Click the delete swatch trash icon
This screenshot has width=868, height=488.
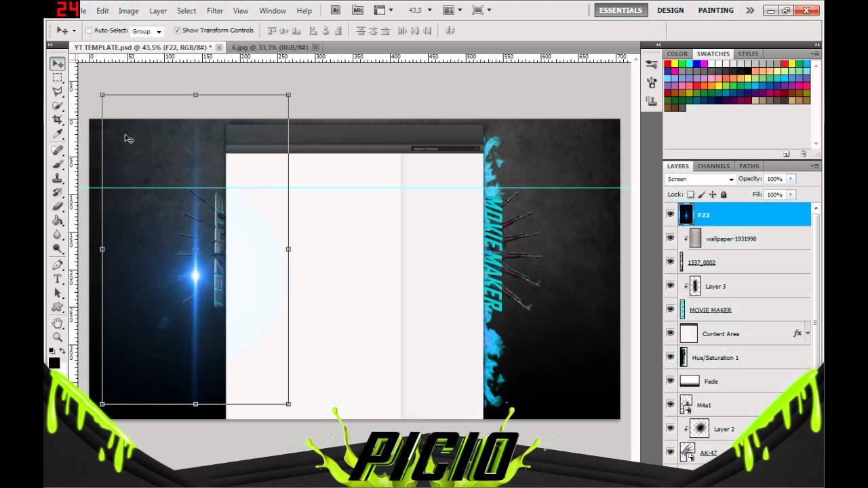click(804, 154)
